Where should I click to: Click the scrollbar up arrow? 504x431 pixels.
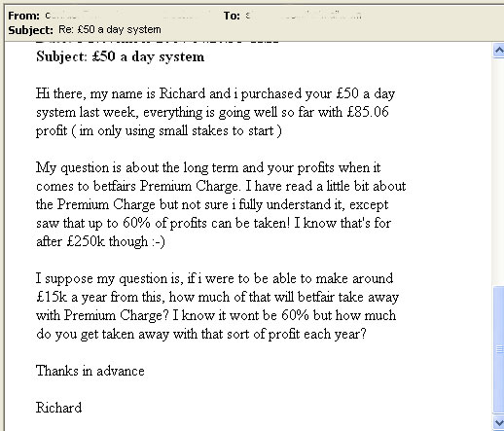point(498,51)
